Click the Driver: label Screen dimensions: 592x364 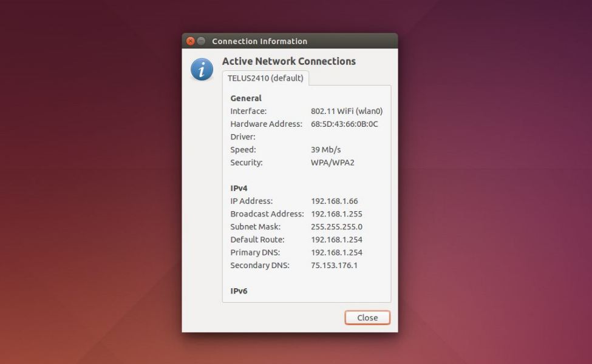click(x=243, y=136)
